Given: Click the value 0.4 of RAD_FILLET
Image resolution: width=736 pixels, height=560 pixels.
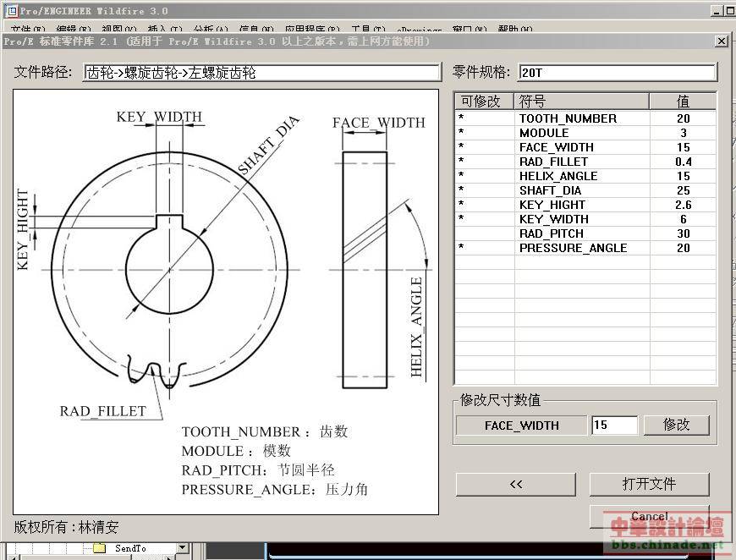Looking at the screenshot, I should pos(684,162).
